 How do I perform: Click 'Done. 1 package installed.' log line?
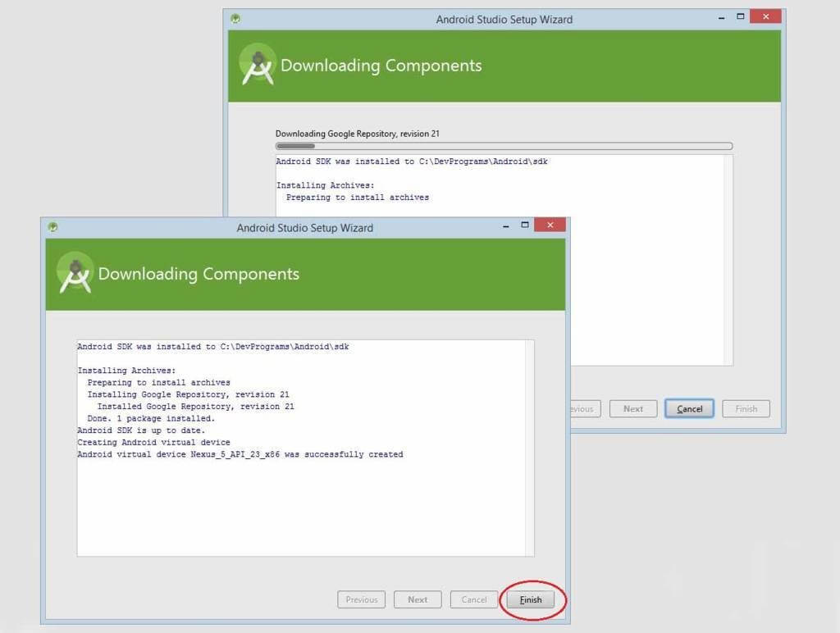[151, 418]
